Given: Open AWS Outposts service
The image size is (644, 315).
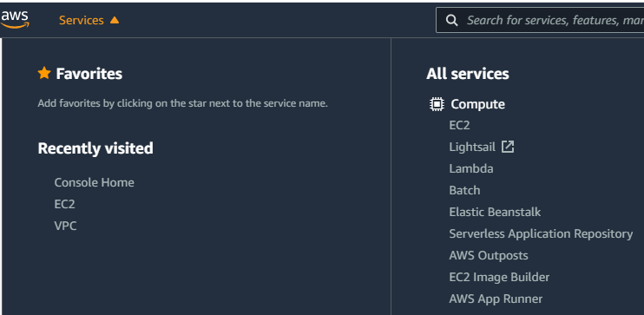Looking at the screenshot, I should point(489,255).
